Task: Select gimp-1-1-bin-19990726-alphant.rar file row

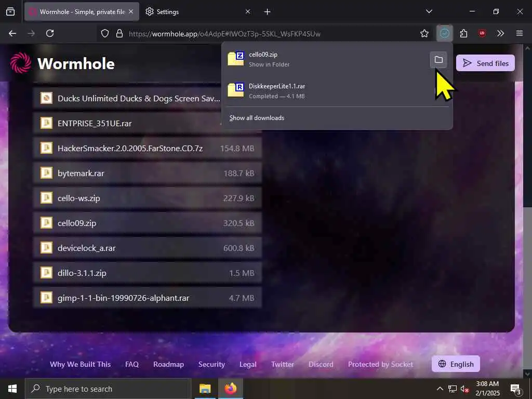Action: tap(148, 298)
